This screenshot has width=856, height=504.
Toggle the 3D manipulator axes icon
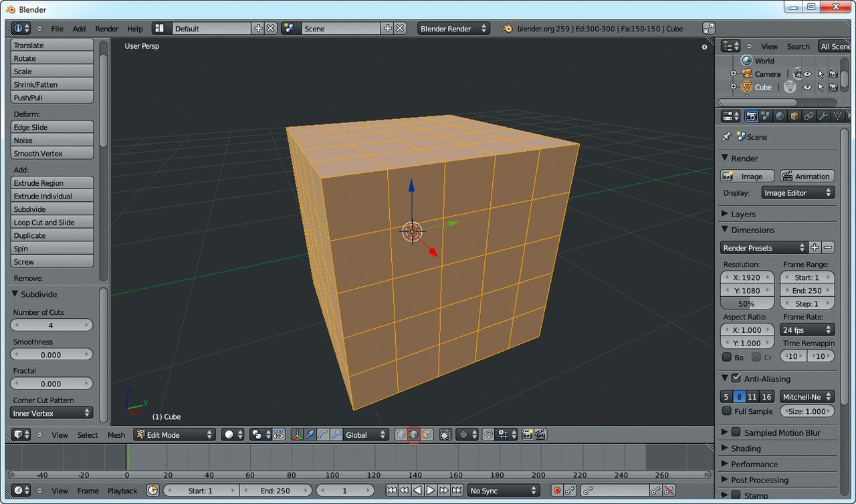(297, 434)
